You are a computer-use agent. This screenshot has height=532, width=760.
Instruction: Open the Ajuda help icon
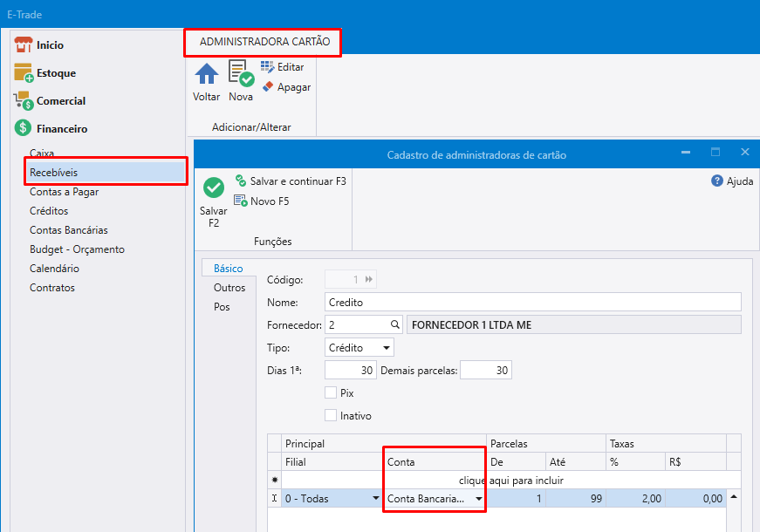coord(717,181)
